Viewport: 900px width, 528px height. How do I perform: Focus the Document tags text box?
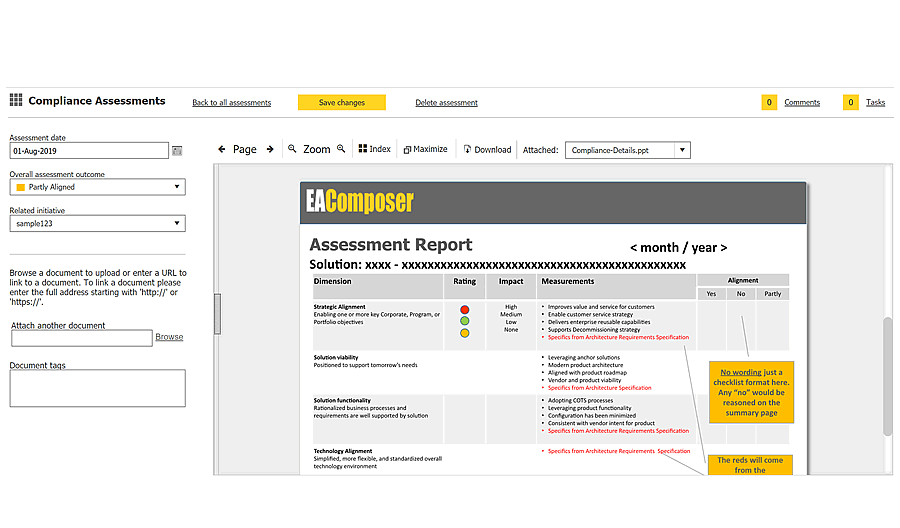(97, 388)
